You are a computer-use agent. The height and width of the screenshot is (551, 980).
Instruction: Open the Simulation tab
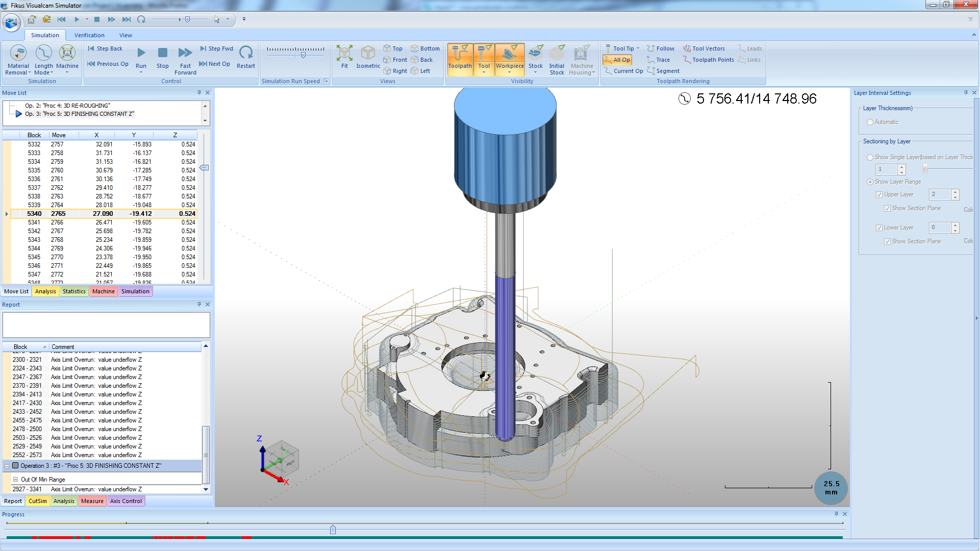[44, 35]
